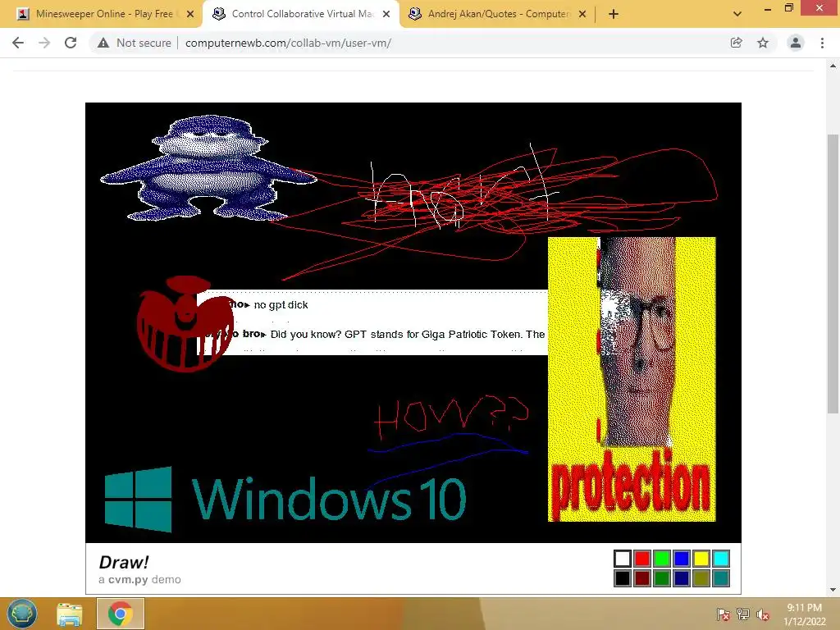The width and height of the screenshot is (840, 630).
Task: Open the Chrome profile menu
Action: coord(796,43)
